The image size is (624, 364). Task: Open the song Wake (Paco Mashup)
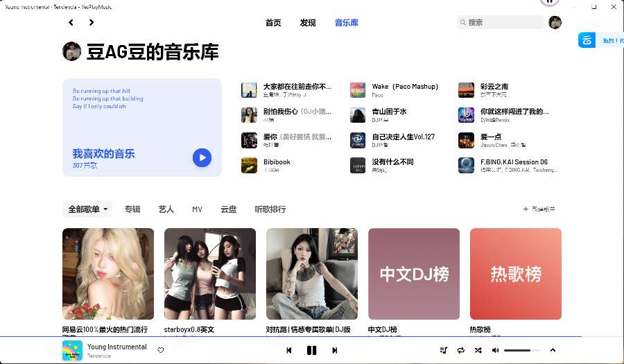(405, 87)
